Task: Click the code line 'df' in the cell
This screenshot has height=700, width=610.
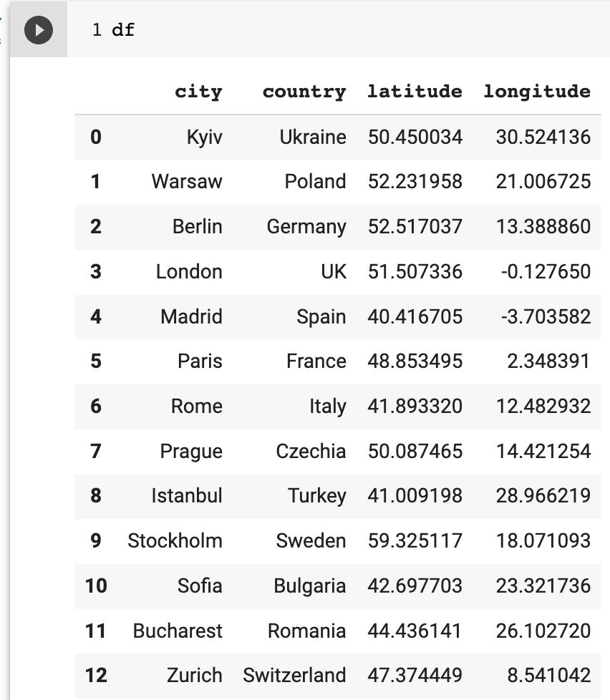Action: tap(123, 30)
